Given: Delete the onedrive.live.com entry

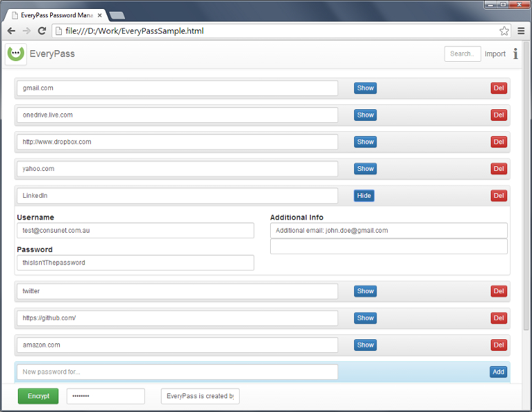Looking at the screenshot, I should click(x=499, y=115).
